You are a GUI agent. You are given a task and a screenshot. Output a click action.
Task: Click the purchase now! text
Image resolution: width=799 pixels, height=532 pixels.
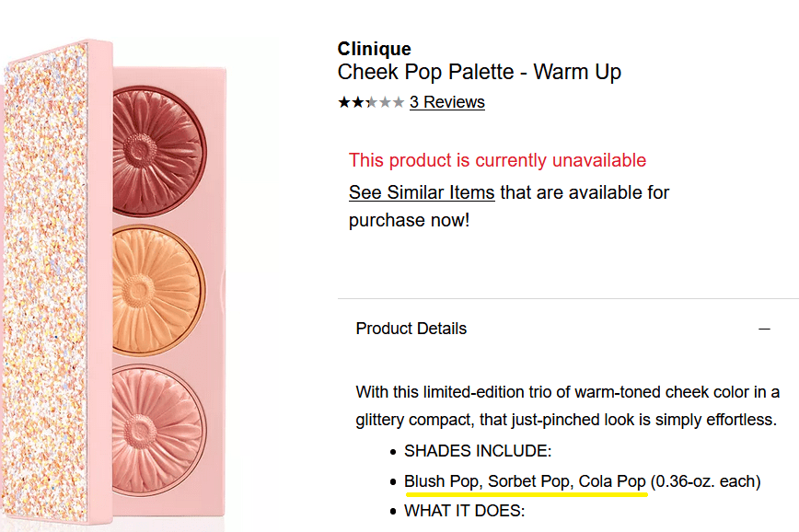(409, 221)
